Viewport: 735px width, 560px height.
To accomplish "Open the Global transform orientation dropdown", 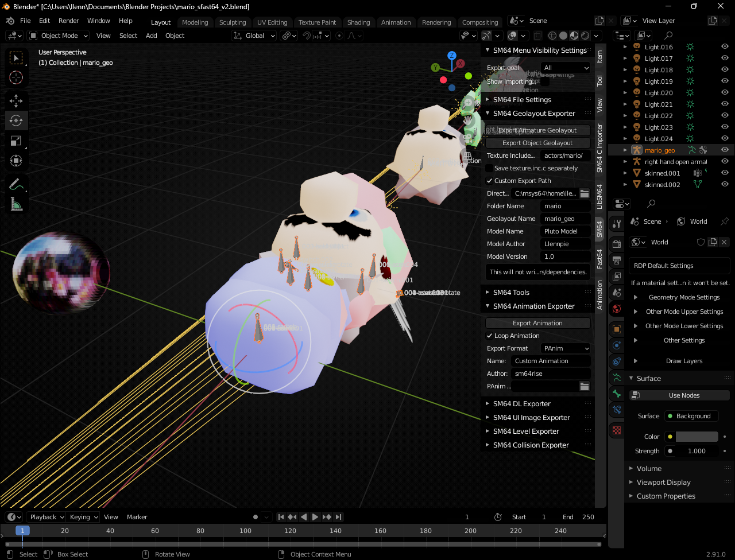I will 254,36.
